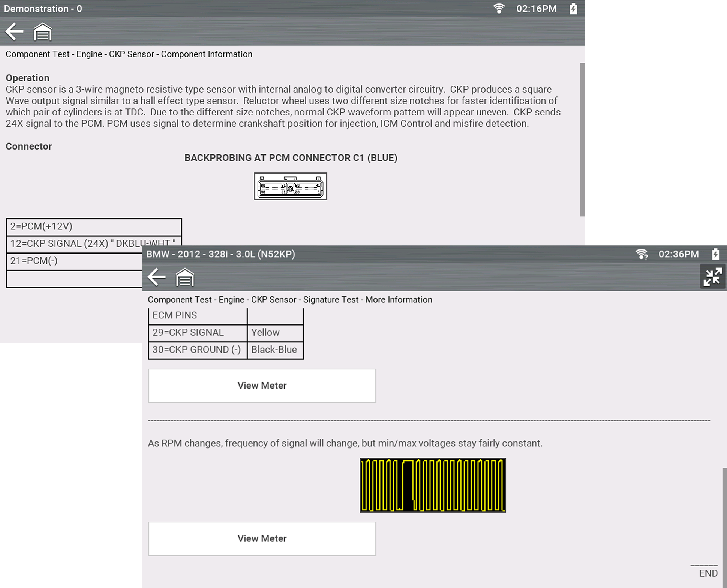Select the 2=PCM(+12V) table row
Viewport: 727px width, 588px height.
tap(94, 226)
